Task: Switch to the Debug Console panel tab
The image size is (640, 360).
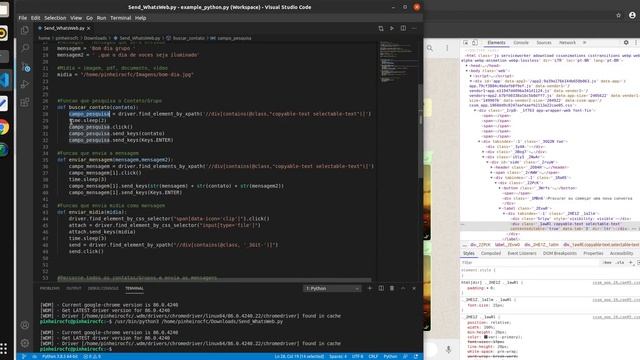Action: coord(103,288)
